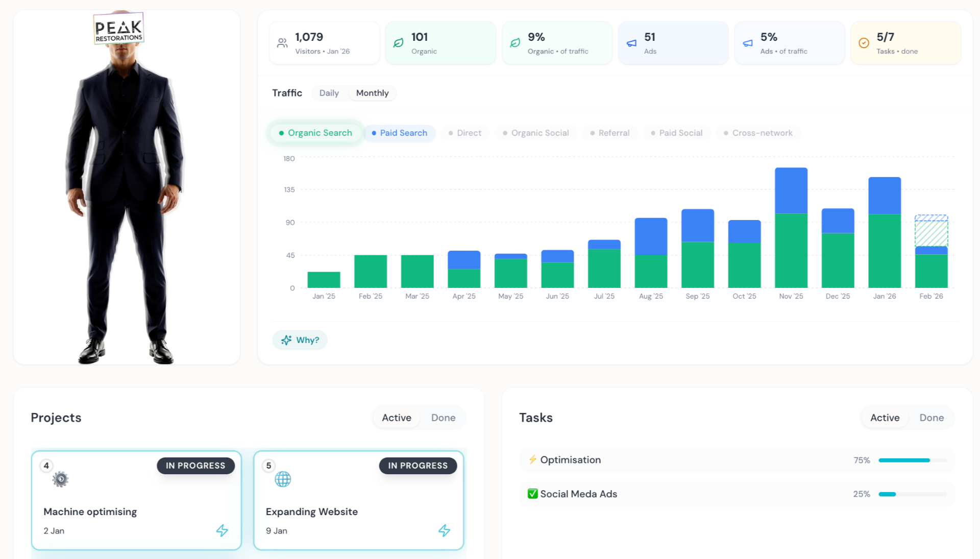The width and height of the screenshot is (980, 559).
Task: Click the megaphone icon on the 5% Ads card
Action: (748, 43)
